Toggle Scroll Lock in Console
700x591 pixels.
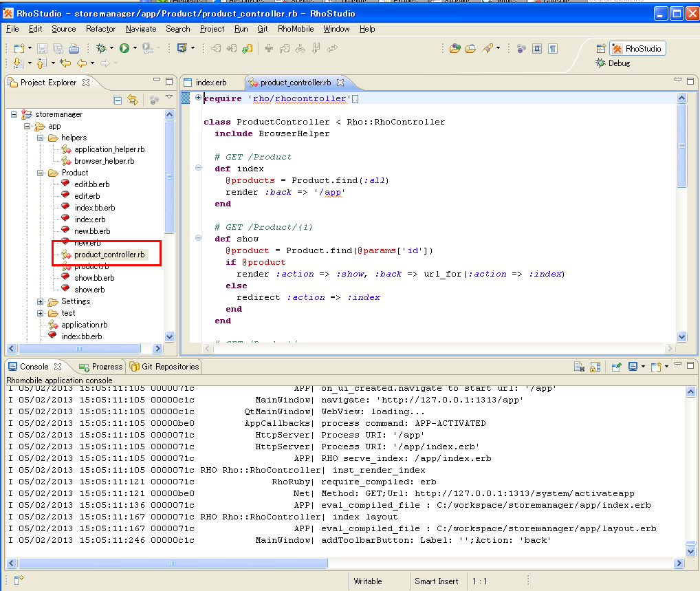pos(595,367)
